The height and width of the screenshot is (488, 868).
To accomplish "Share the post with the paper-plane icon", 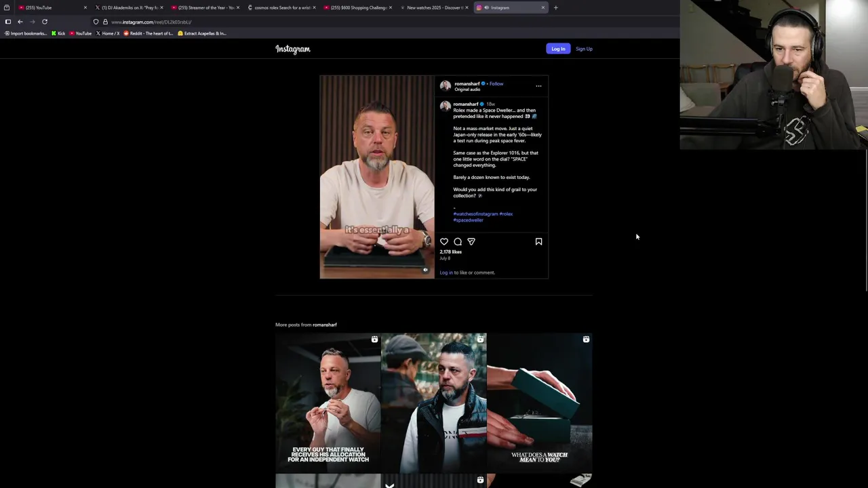I will [471, 241].
